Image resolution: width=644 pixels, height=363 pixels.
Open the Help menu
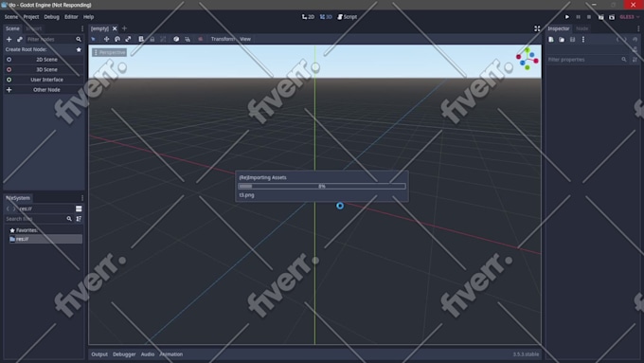click(88, 17)
